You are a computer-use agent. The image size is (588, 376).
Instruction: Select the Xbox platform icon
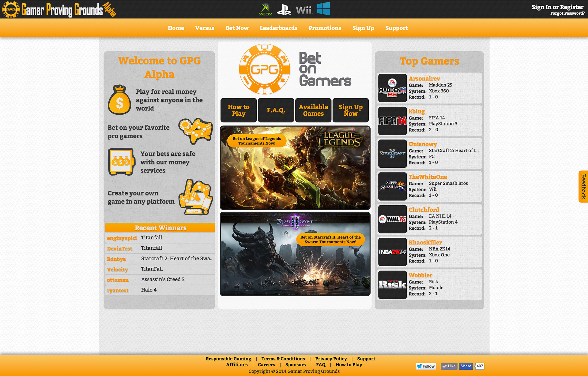click(265, 9)
